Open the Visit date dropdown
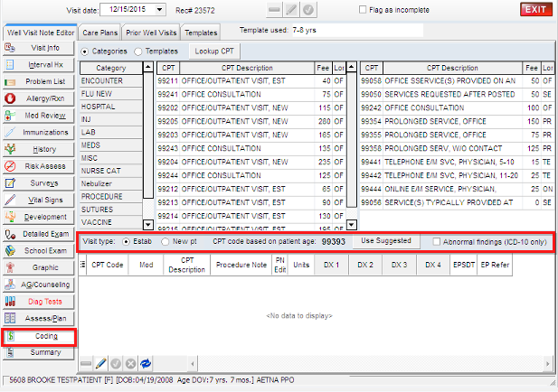This screenshot has width=558, height=392. (160, 10)
